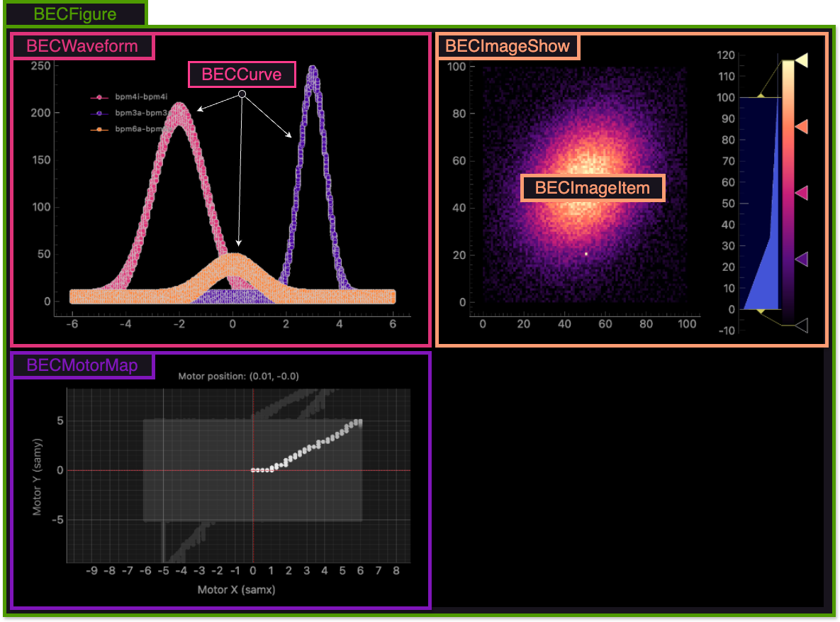Click the vertical colormap gradient bar
The image size is (840, 622).
click(x=788, y=191)
